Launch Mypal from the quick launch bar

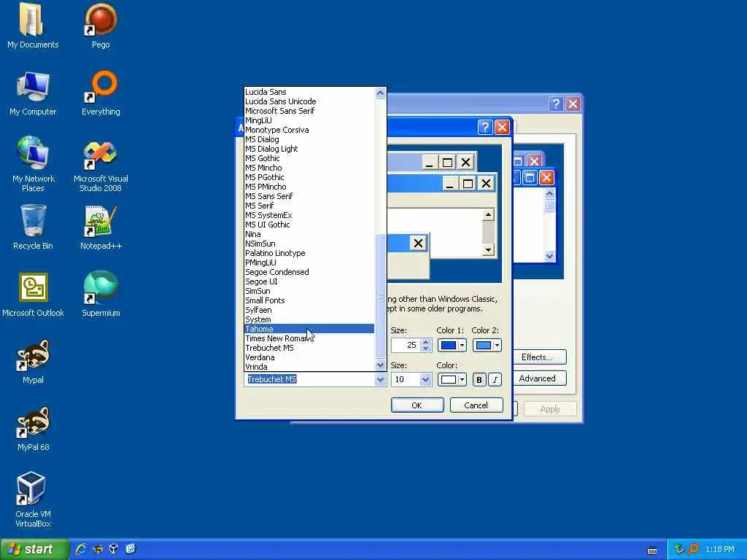(x=98, y=549)
